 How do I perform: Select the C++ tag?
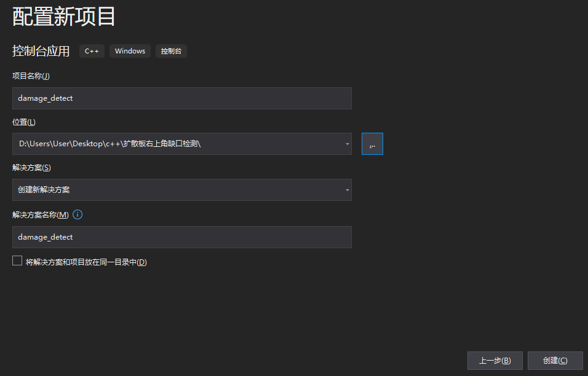91,51
